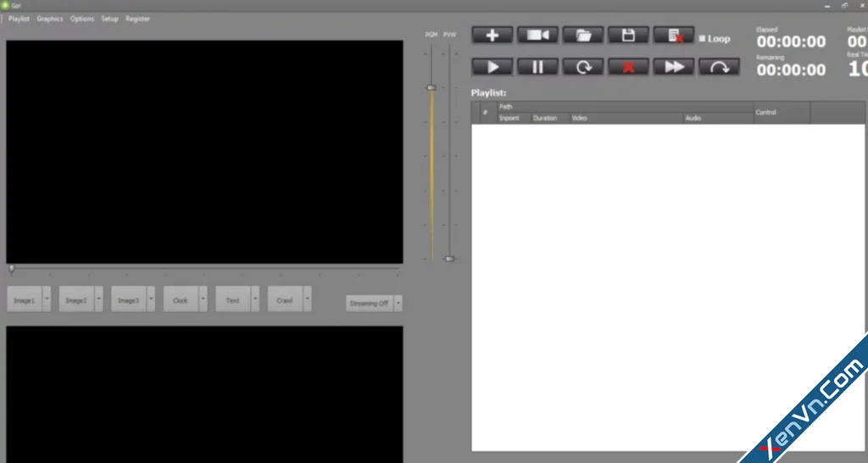Open a playlist with the folder icon
Image resolution: width=868 pixels, height=463 pixels.
583,36
